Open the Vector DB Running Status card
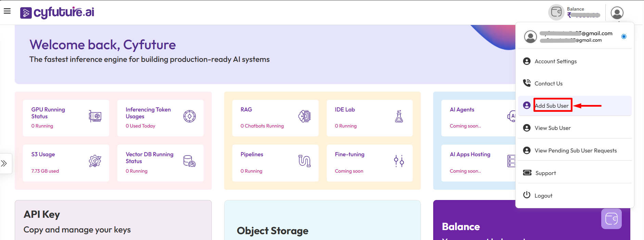Viewport: 644px width, 240px height. (160, 163)
